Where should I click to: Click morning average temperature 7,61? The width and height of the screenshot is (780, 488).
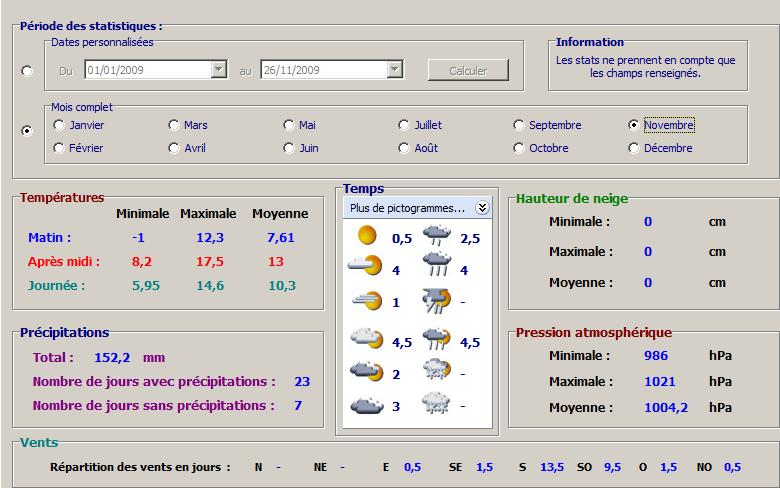281,238
